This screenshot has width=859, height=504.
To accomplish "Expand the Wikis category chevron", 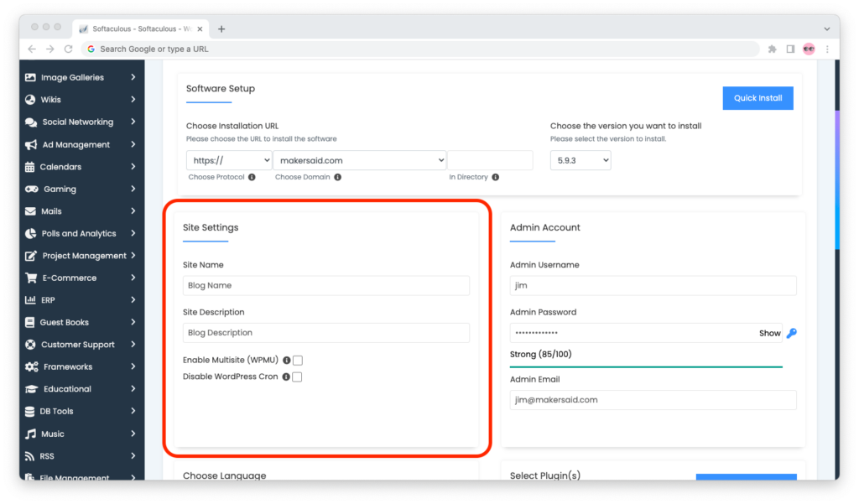I will tap(133, 100).
